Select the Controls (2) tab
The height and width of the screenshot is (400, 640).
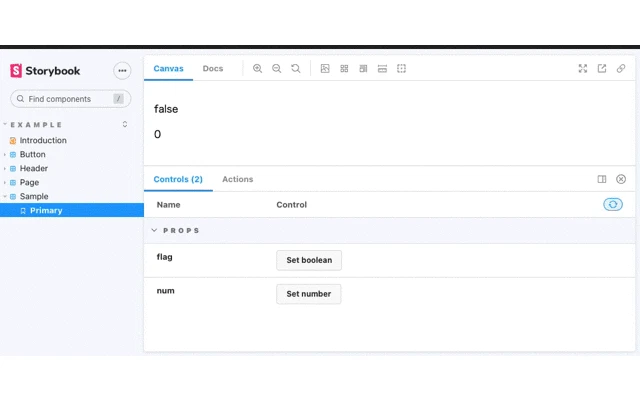click(178, 179)
